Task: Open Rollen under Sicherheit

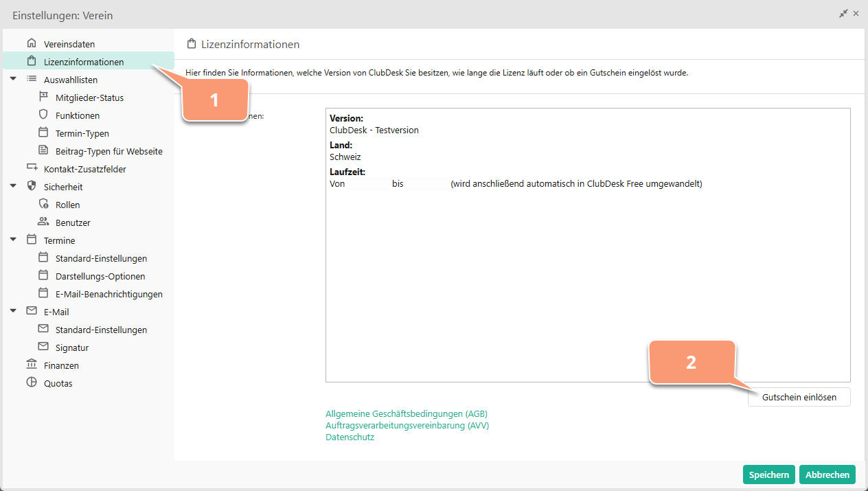Action: tap(68, 205)
